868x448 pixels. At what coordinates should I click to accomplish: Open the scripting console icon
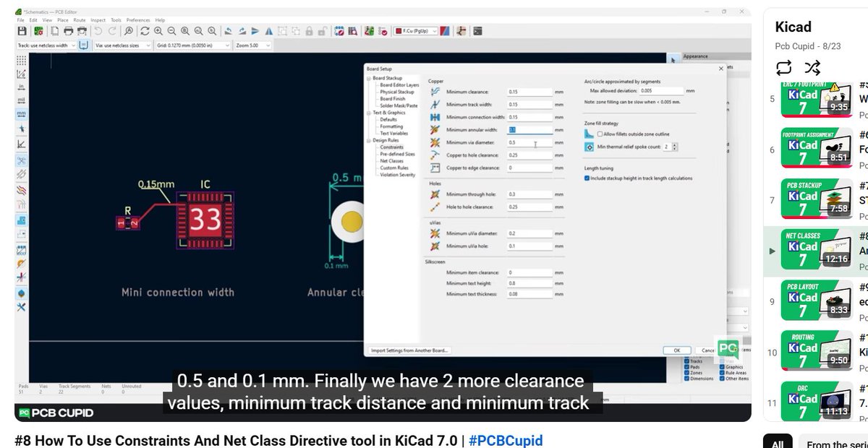[478, 31]
